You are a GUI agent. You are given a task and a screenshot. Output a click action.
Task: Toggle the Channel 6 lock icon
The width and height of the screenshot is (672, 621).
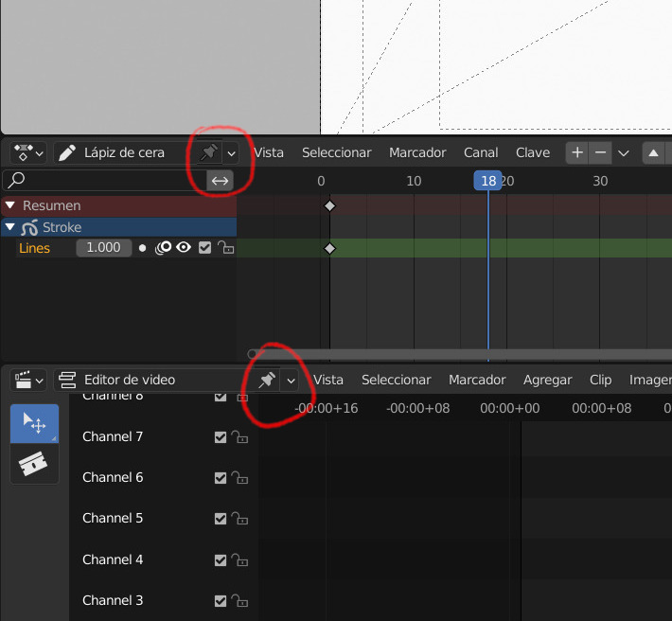coord(239,477)
